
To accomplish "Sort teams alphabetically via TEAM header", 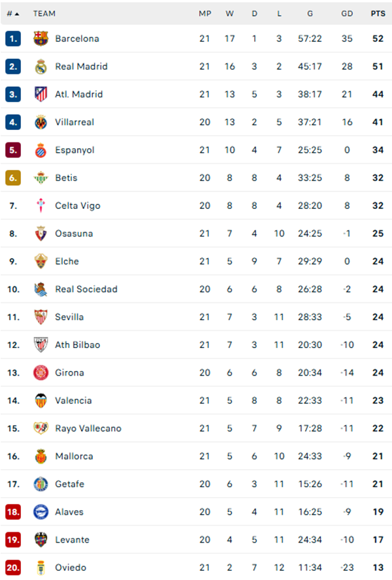I will (46, 13).
